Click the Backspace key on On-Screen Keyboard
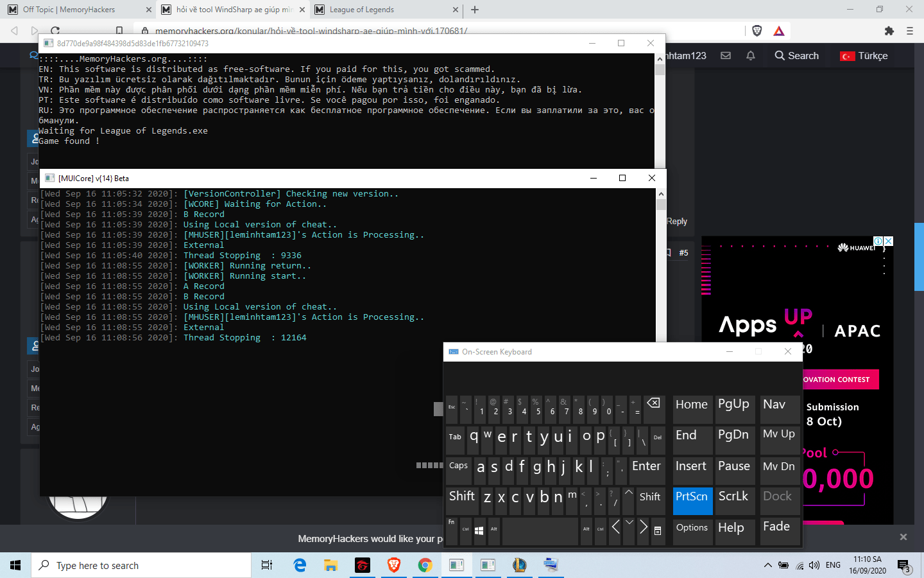Image resolution: width=924 pixels, height=578 pixels. pos(654,408)
